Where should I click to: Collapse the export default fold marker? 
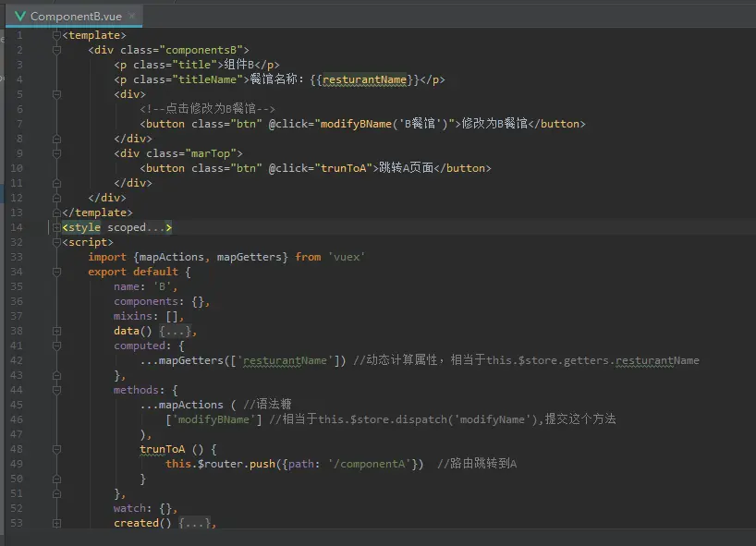[56, 272]
